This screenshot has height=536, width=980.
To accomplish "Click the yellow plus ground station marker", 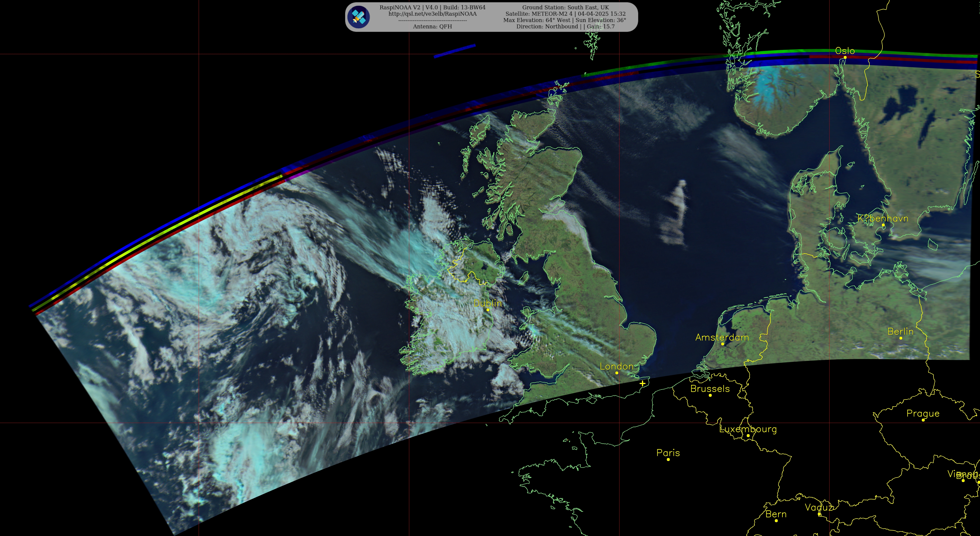I will (643, 384).
